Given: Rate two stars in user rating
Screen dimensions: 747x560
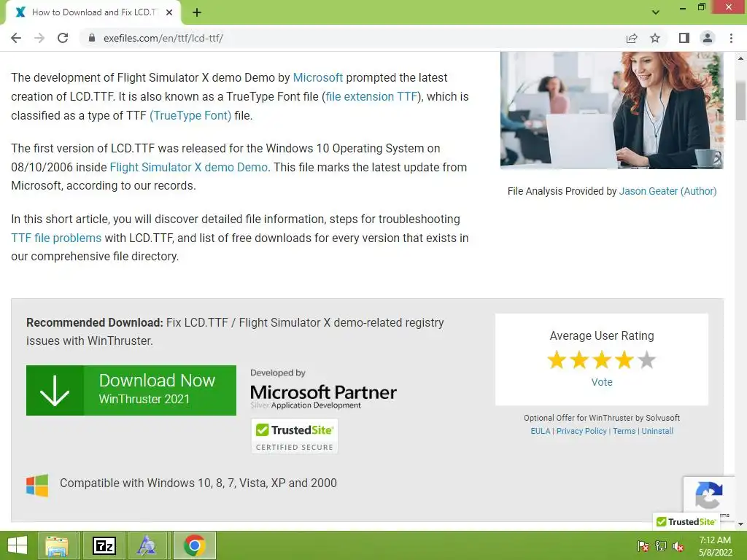Looking at the screenshot, I should click(x=579, y=360).
